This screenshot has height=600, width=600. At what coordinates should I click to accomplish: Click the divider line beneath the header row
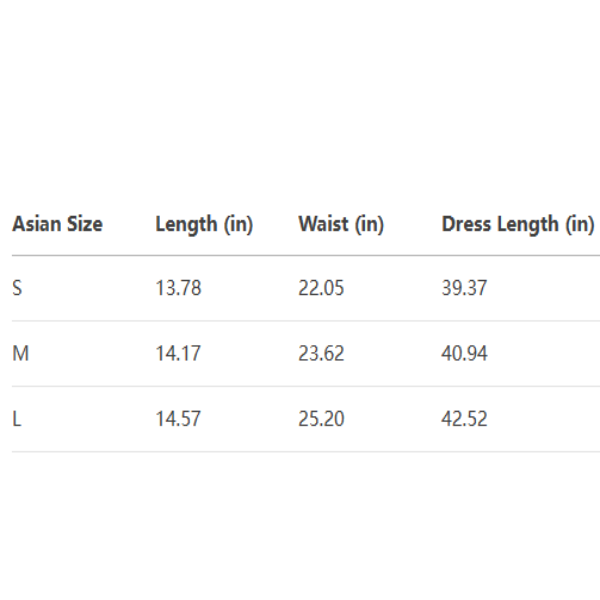pyautogui.click(x=300, y=255)
